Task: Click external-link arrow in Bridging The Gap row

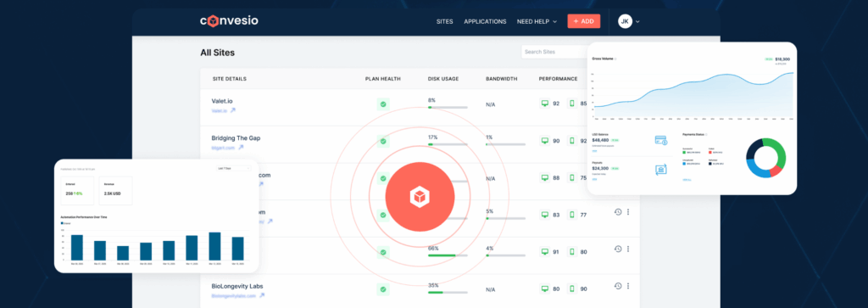Action: pos(241,148)
